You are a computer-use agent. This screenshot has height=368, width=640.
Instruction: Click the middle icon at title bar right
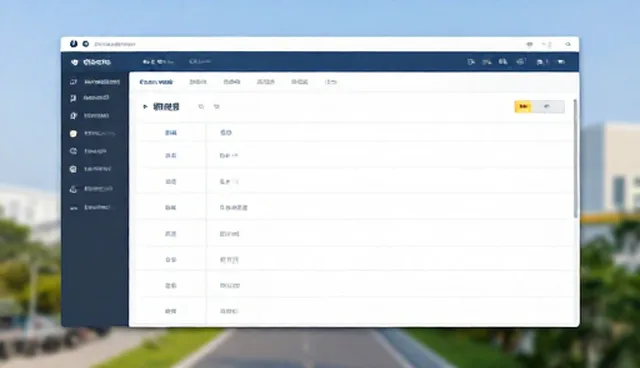(x=547, y=44)
